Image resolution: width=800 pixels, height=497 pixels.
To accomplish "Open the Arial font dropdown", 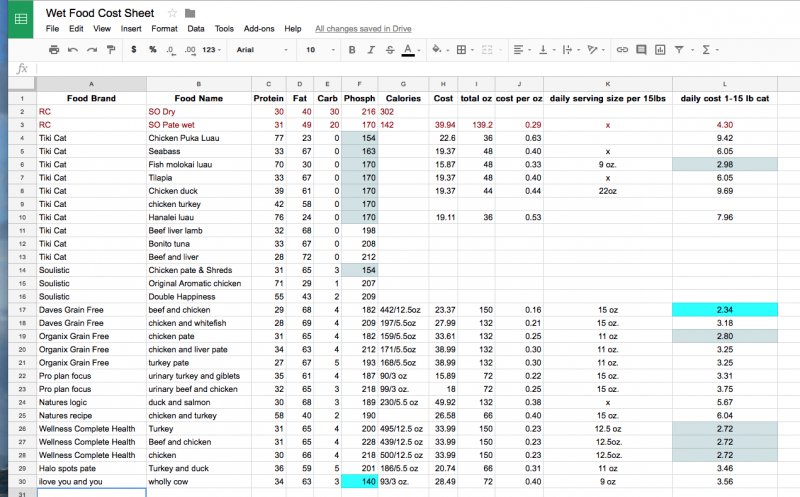I will [x=260, y=49].
